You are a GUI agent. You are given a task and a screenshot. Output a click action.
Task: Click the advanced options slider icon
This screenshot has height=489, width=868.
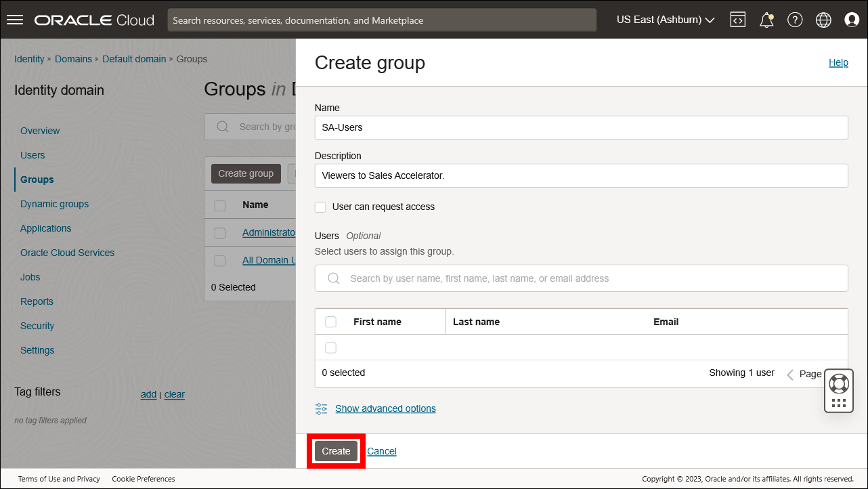click(320, 408)
